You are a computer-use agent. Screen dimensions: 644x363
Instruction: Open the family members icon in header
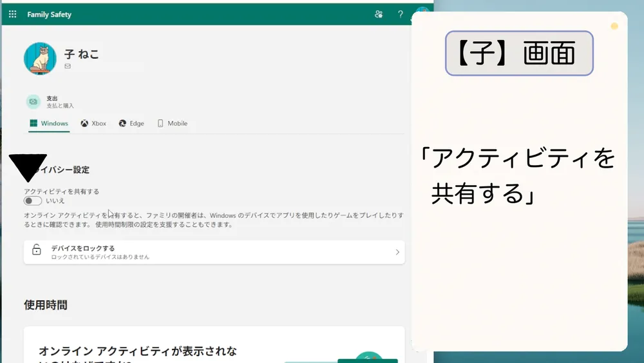[x=379, y=14]
